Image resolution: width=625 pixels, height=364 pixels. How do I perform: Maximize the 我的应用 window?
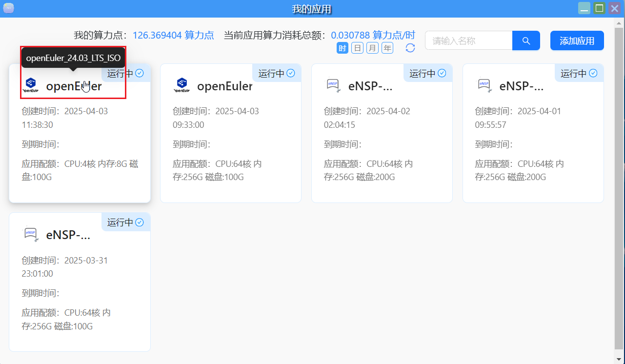pos(600,8)
